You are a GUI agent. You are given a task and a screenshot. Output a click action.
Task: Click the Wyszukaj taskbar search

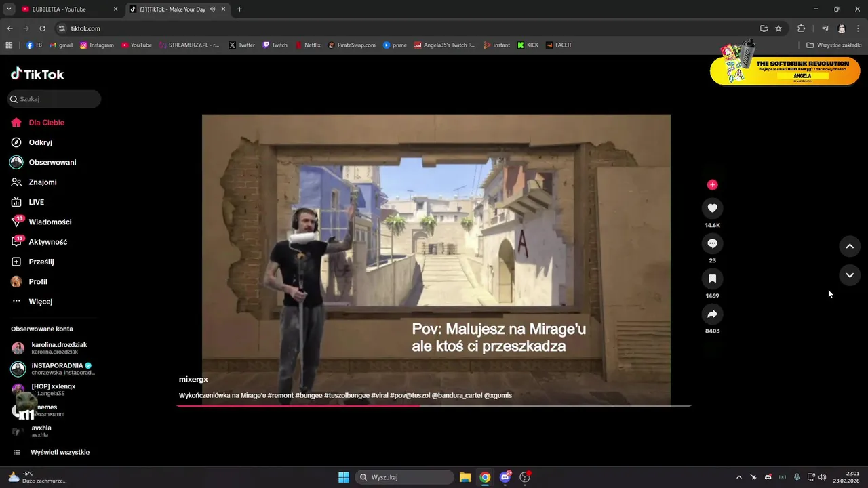405,477
